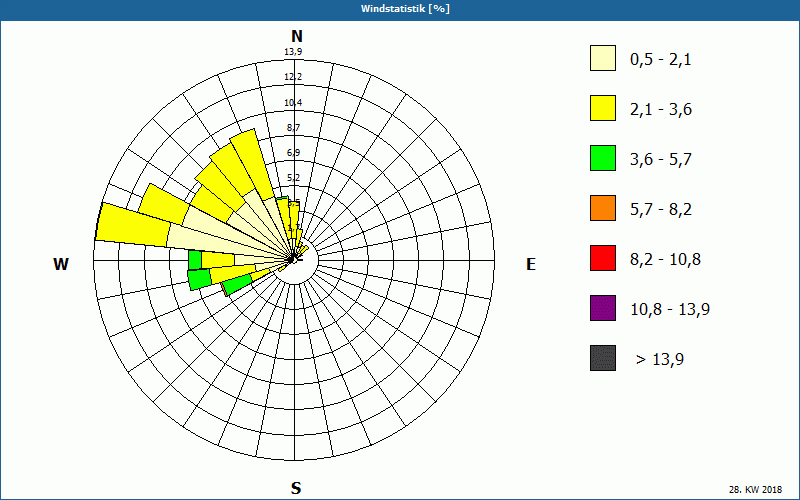Viewport: 800px width, 500px height.
Task: Click the 13,9 ring scale label
Action: coord(293,52)
